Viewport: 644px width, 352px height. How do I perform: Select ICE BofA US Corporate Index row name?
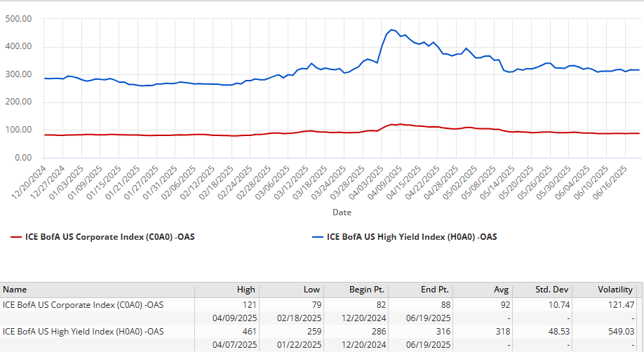click(x=83, y=305)
